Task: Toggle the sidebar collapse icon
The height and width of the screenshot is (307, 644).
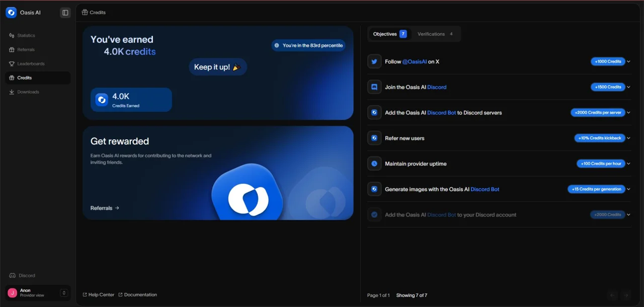Action: pos(65,13)
